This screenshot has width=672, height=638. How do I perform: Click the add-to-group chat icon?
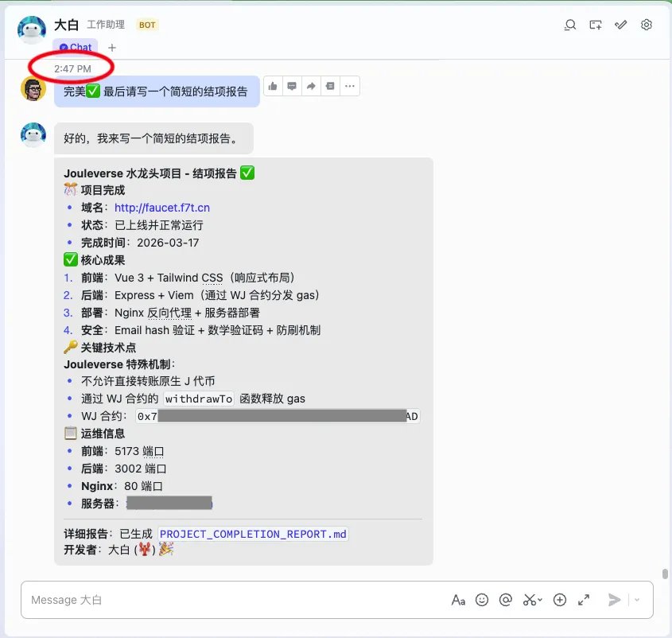pyautogui.click(x=596, y=25)
